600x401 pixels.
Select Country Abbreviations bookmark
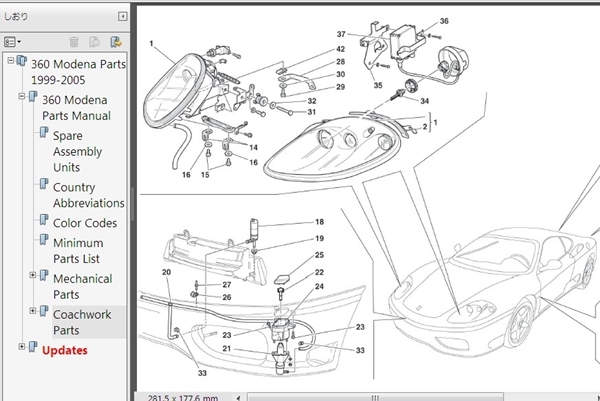tap(88, 195)
